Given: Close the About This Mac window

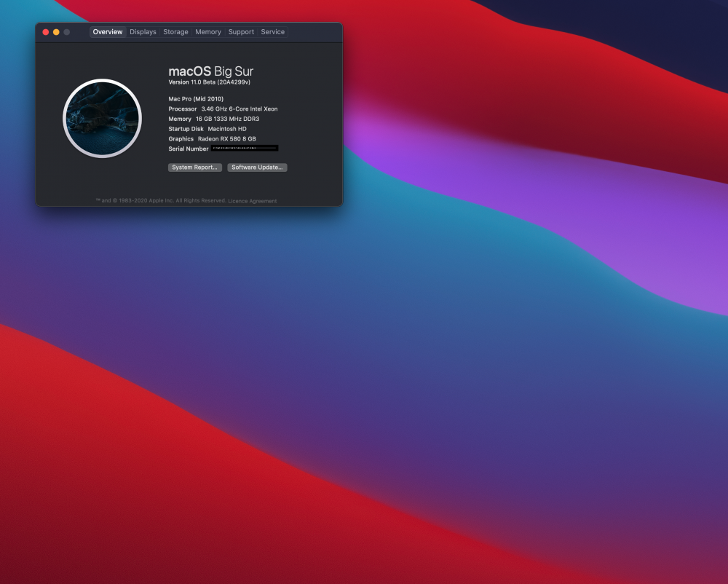Looking at the screenshot, I should 45,32.
